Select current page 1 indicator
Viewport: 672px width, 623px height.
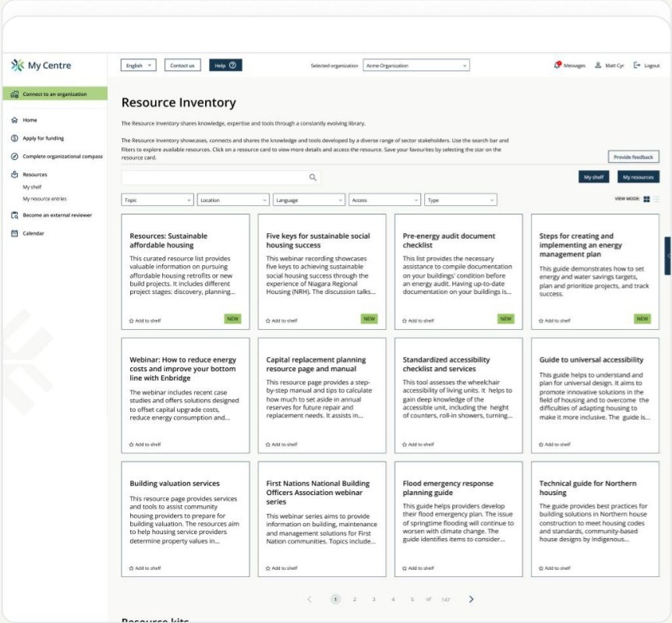coord(335,600)
